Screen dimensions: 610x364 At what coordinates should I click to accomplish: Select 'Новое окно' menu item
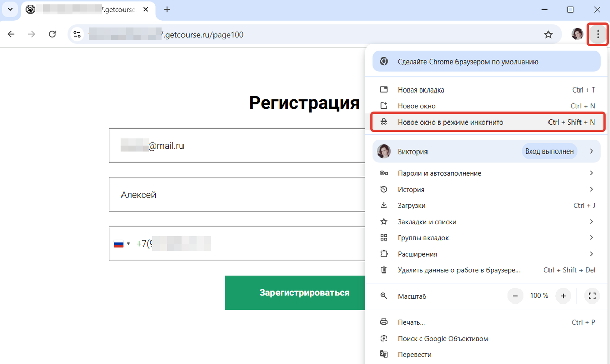click(x=487, y=106)
